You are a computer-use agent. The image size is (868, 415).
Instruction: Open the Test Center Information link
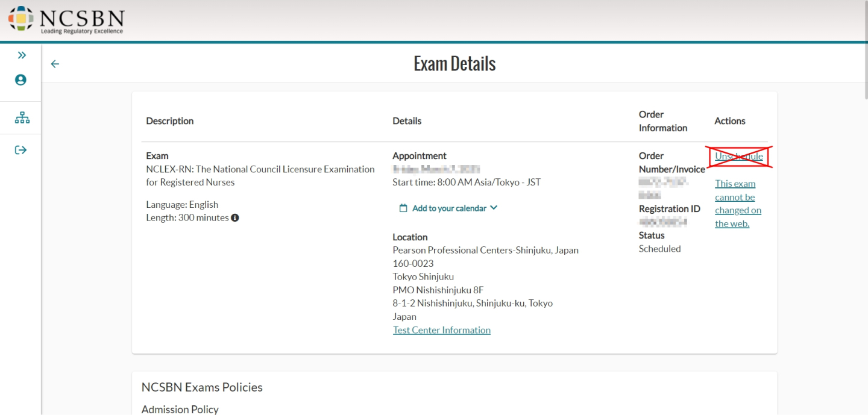[442, 330]
